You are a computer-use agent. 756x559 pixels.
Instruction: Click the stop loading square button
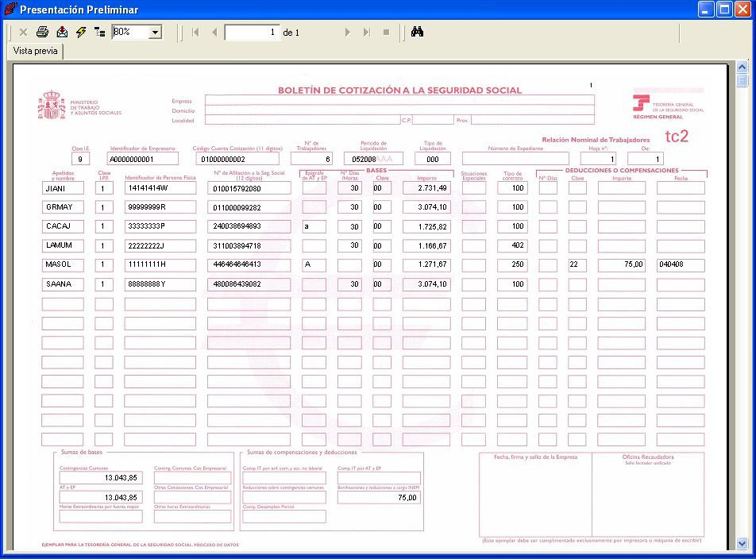coord(386,33)
